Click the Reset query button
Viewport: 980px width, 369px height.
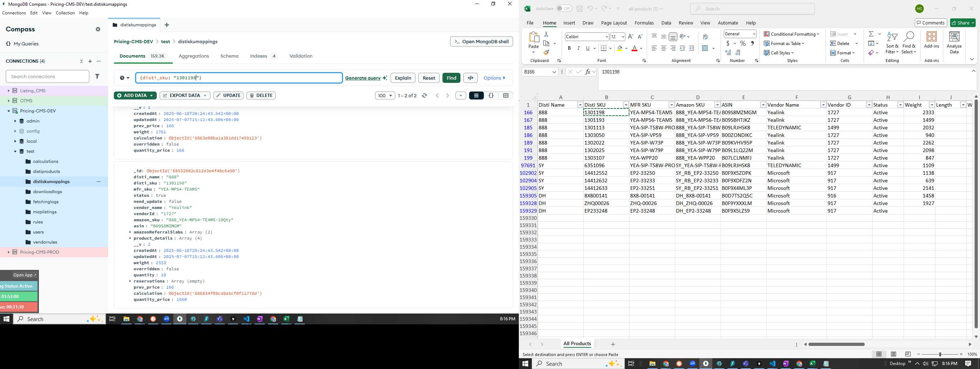click(429, 78)
